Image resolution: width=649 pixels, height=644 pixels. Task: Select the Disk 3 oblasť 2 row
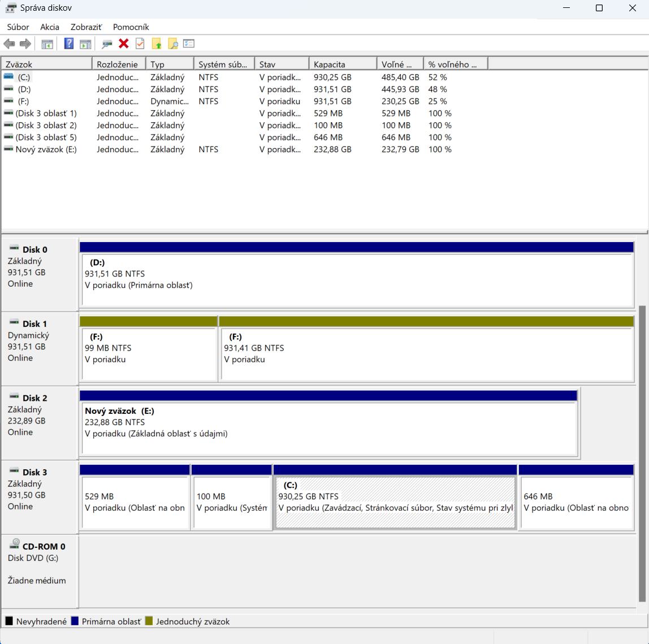click(x=244, y=125)
